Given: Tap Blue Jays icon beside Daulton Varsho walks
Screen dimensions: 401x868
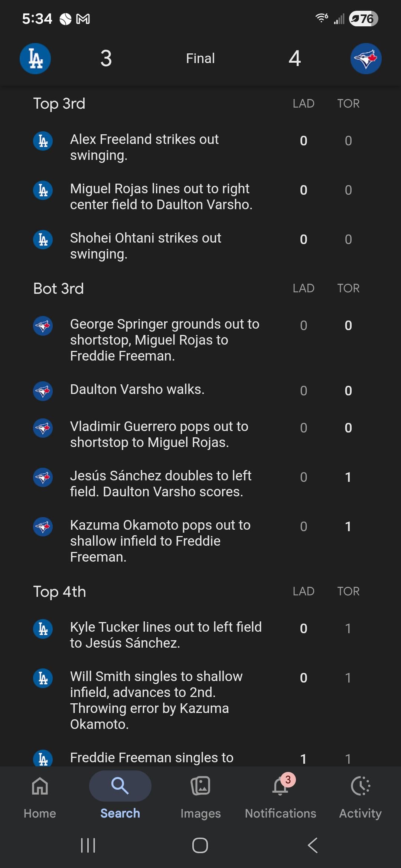Looking at the screenshot, I should click(43, 391).
